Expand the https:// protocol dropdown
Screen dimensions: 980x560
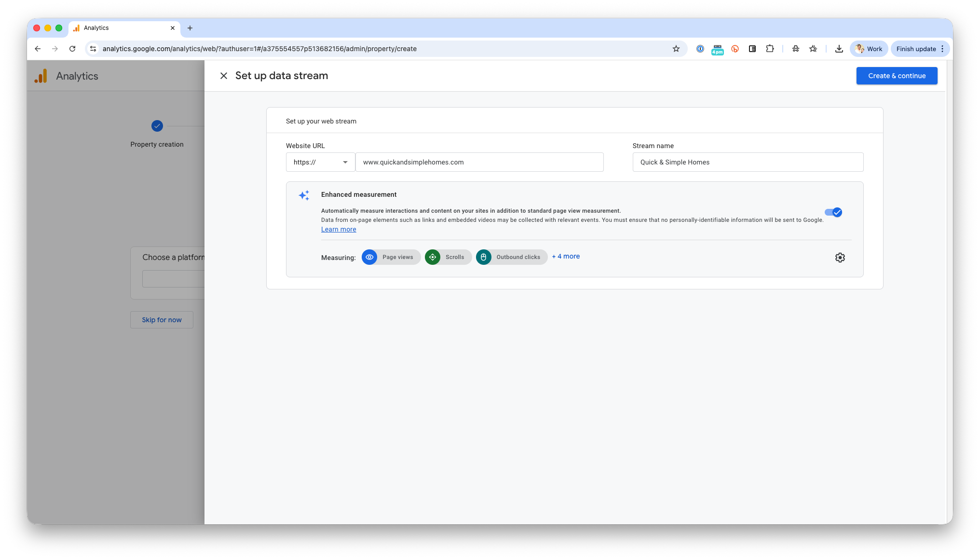(x=320, y=162)
